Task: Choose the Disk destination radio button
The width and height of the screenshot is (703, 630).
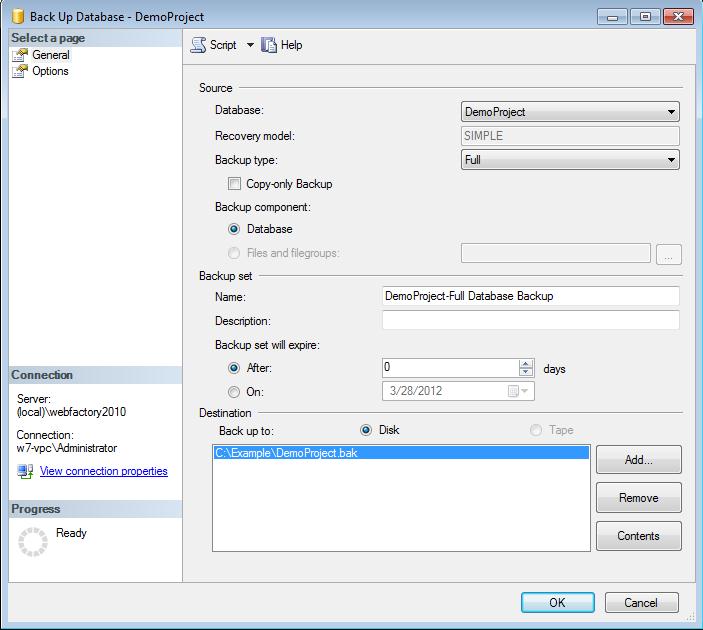Action: [x=366, y=430]
